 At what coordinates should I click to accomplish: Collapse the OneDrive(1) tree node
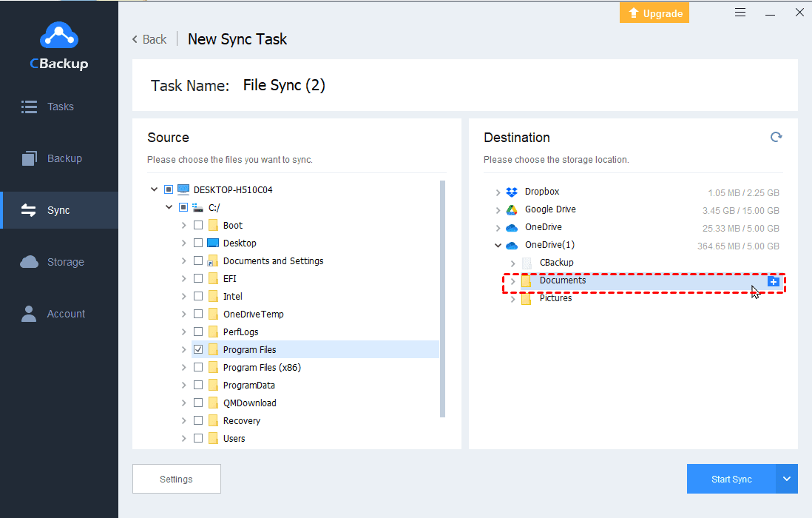[x=498, y=246]
